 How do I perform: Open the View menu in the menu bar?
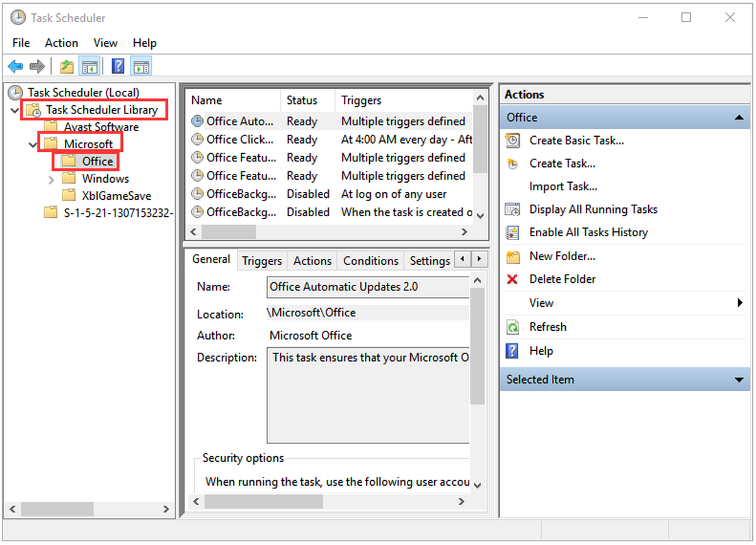pyautogui.click(x=106, y=43)
